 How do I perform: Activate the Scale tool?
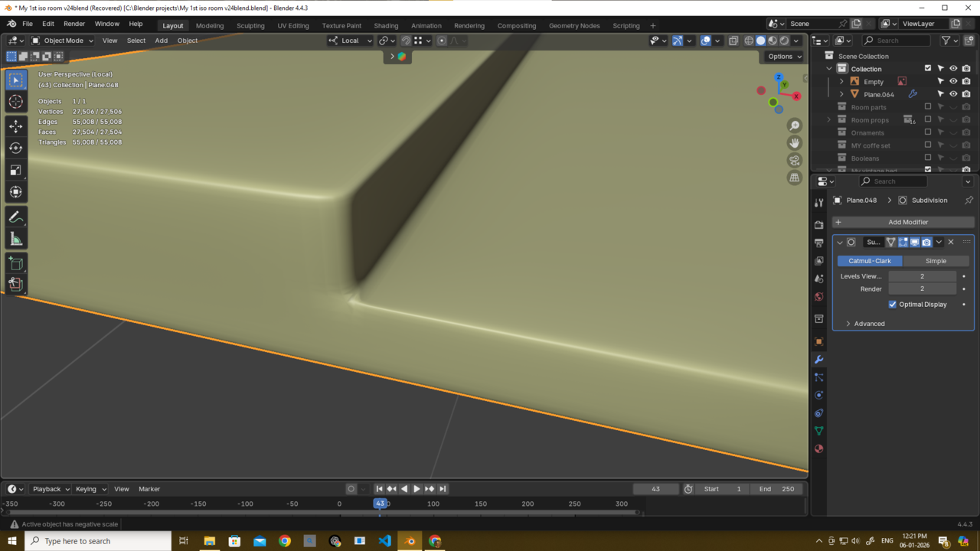point(16,171)
